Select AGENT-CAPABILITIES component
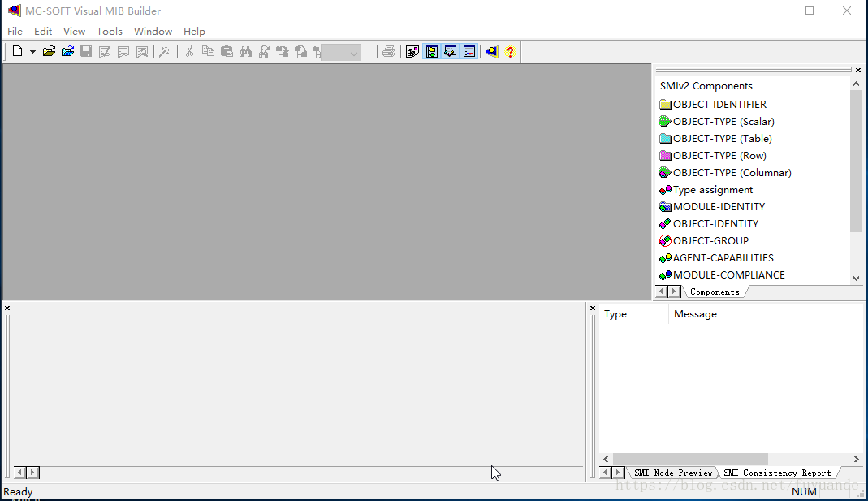The height and width of the screenshot is (501, 868). [x=717, y=258]
